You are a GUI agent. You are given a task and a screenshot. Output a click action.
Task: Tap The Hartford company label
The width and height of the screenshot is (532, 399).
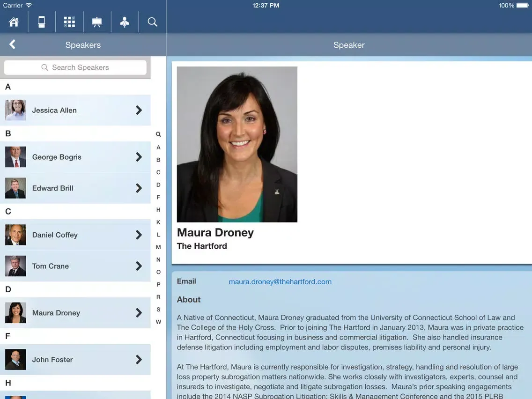point(202,246)
